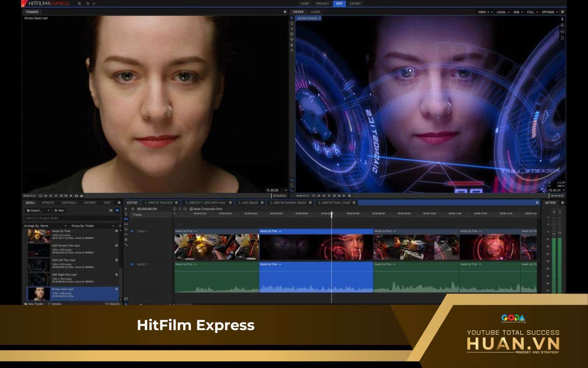Open the Viewer OPTIONS dropdown
This screenshot has width=588, height=368.
(549, 12)
